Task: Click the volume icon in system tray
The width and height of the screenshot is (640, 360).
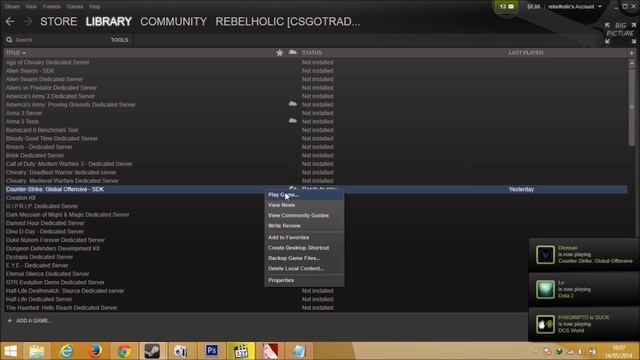Action: (x=580, y=351)
